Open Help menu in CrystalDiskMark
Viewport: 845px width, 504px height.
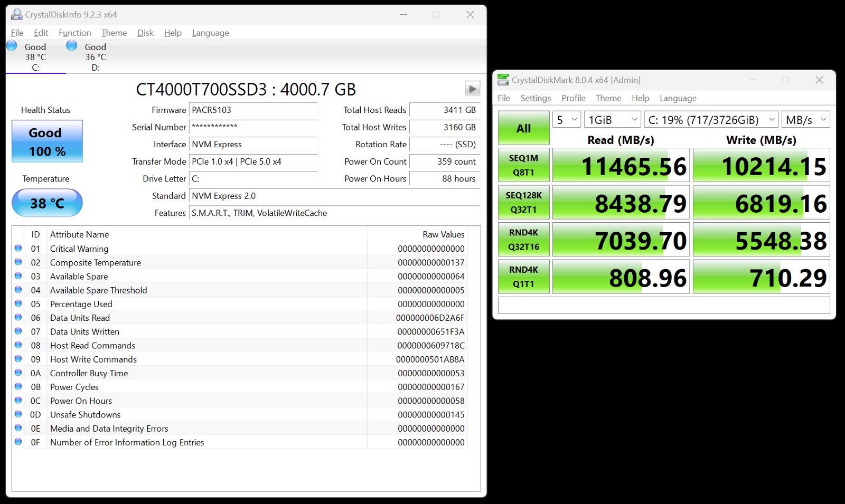click(640, 98)
